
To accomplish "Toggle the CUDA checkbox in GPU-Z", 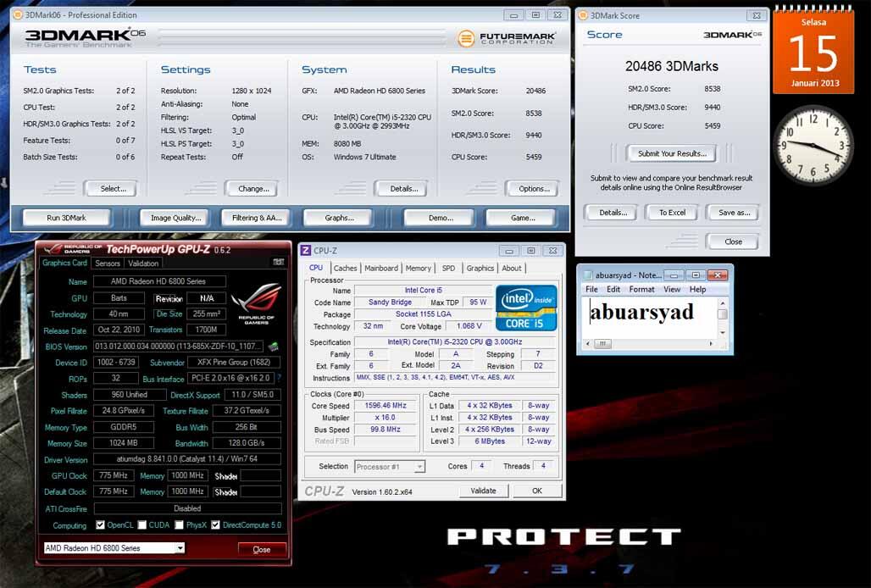I will click(142, 524).
